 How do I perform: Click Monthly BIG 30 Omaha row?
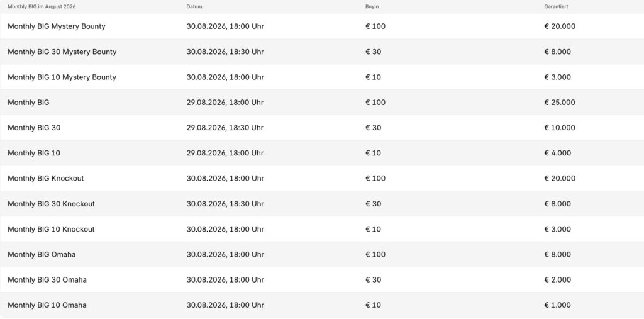click(322, 280)
